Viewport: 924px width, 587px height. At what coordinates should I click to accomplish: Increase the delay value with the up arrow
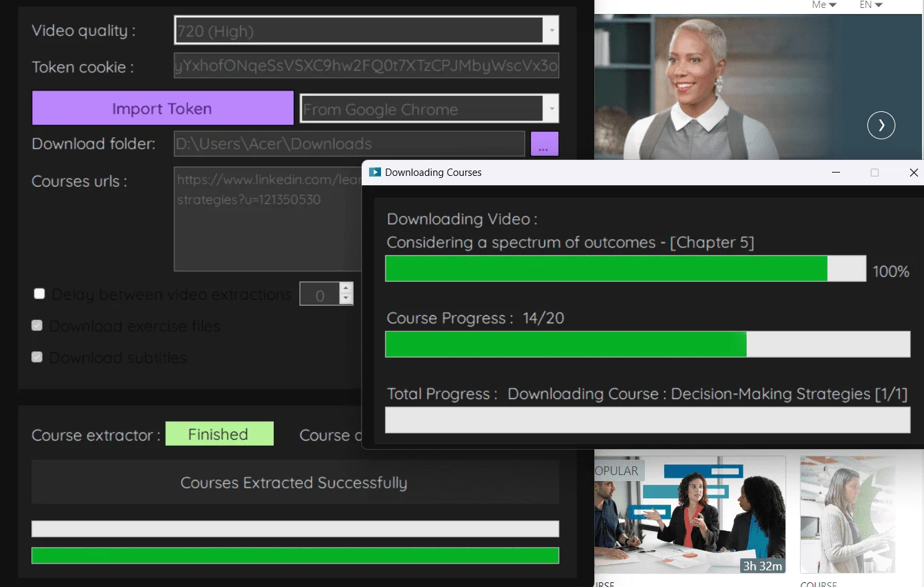pos(345,288)
